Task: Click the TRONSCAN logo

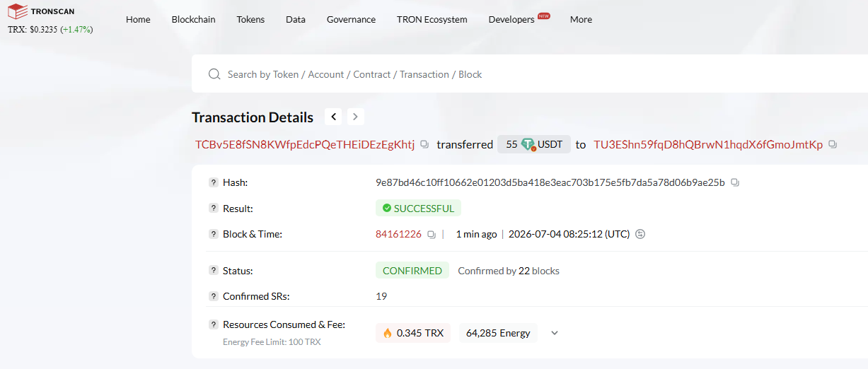Action: click(41, 11)
